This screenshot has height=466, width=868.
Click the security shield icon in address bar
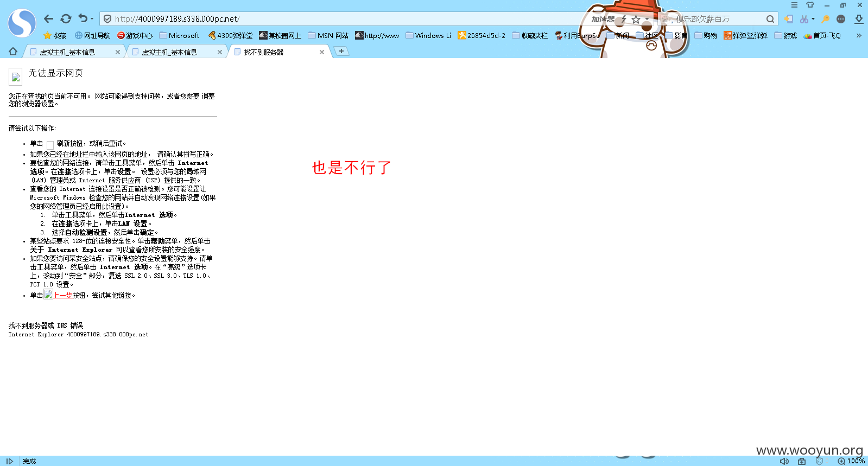click(x=107, y=19)
